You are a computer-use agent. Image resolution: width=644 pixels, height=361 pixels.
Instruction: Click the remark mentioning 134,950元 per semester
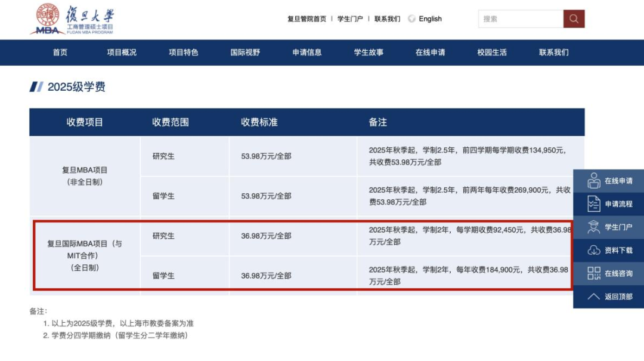click(467, 156)
